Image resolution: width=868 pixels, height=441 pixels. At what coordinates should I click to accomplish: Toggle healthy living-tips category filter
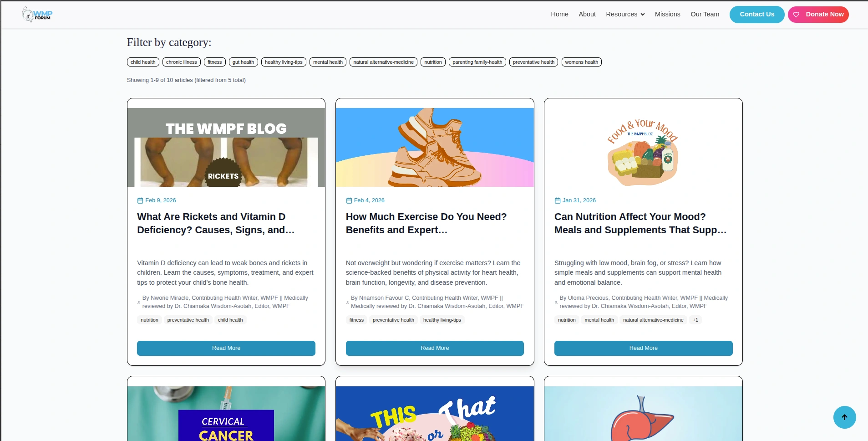(x=284, y=62)
